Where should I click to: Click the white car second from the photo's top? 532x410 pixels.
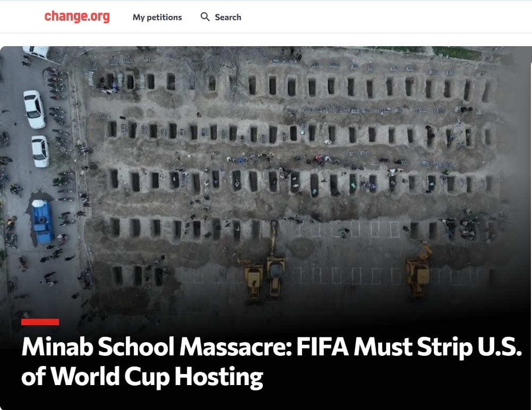35,109
